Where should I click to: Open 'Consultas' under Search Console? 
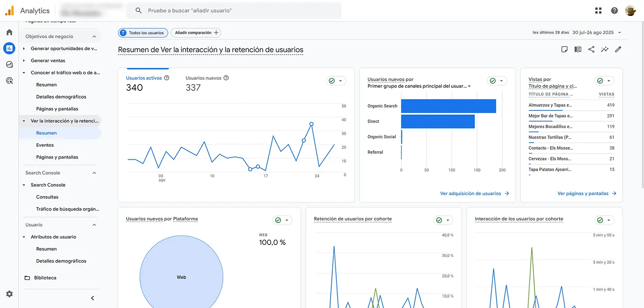point(47,196)
